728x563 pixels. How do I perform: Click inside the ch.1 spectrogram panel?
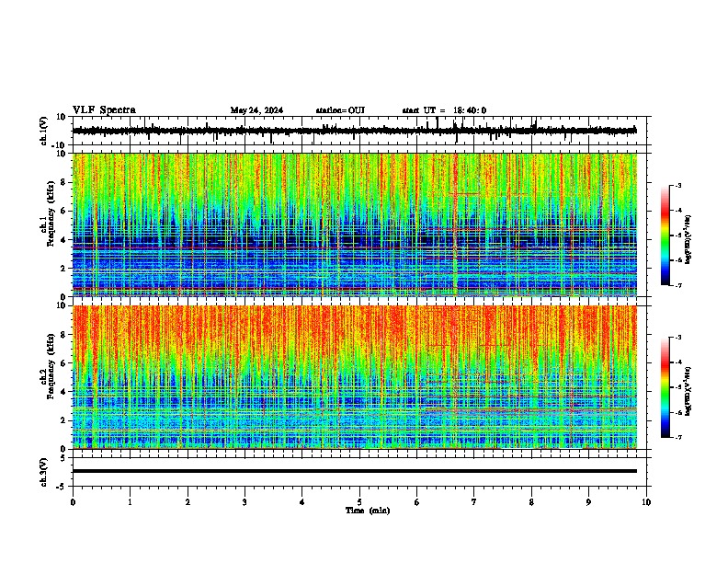pyautogui.click(x=355, y=224)
